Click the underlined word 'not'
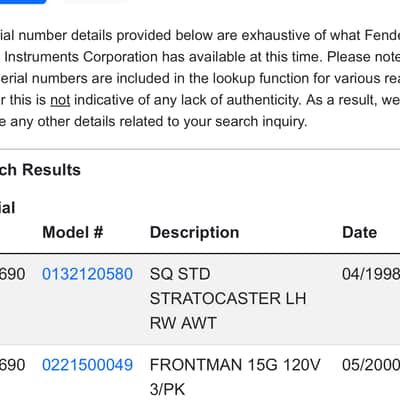Viewport: 400px width, 400px height. (60, 100)
